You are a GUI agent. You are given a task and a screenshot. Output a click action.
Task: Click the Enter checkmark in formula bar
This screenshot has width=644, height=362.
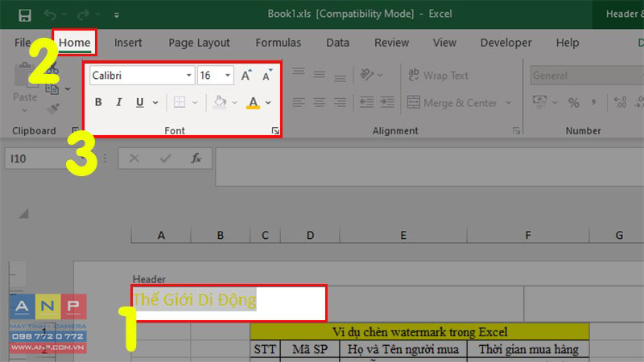tap(166, 158)
